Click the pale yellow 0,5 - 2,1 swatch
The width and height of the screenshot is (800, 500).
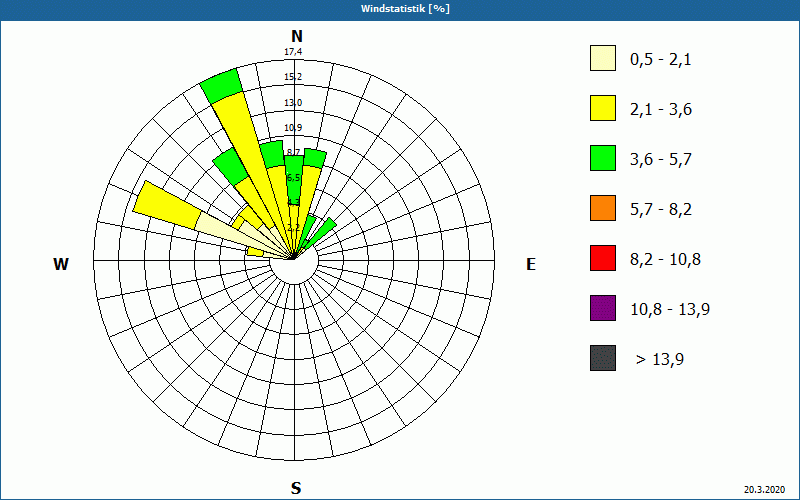[603, 58]
